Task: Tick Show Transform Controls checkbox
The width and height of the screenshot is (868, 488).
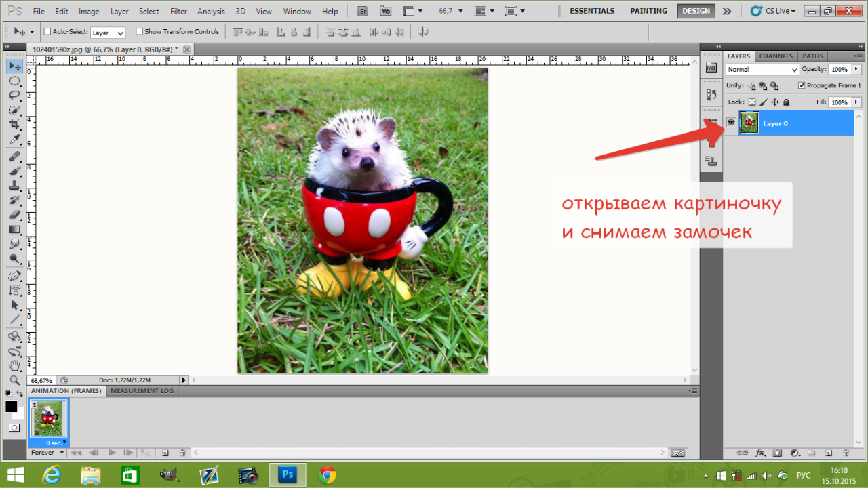Action: (x=140, y=32)
